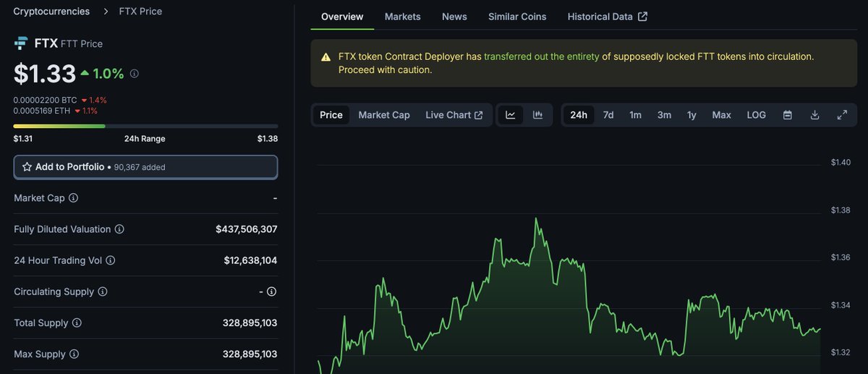Open info icon next to 1.0% change
This screenshot has width=868, height=374.
(x=135, y=74)
